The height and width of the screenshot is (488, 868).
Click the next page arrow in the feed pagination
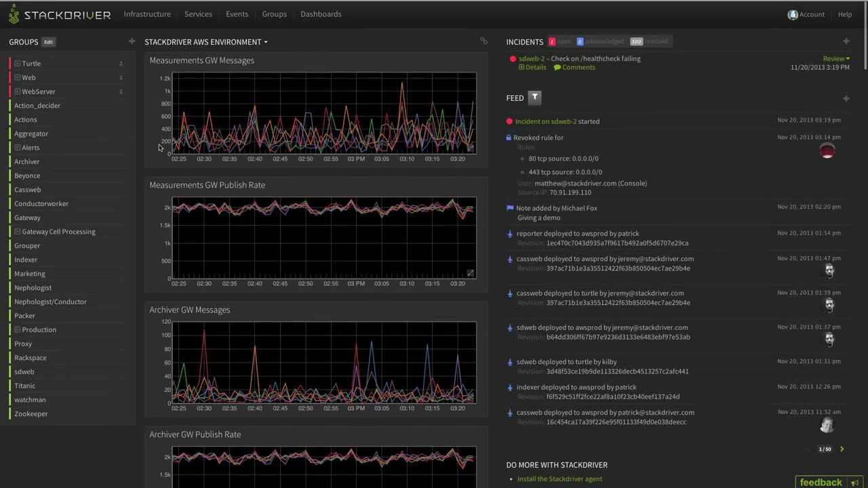click(842, 449)
